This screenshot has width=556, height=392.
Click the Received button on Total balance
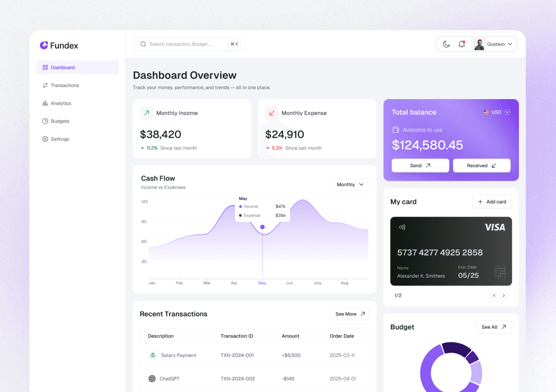pos(481,165)
